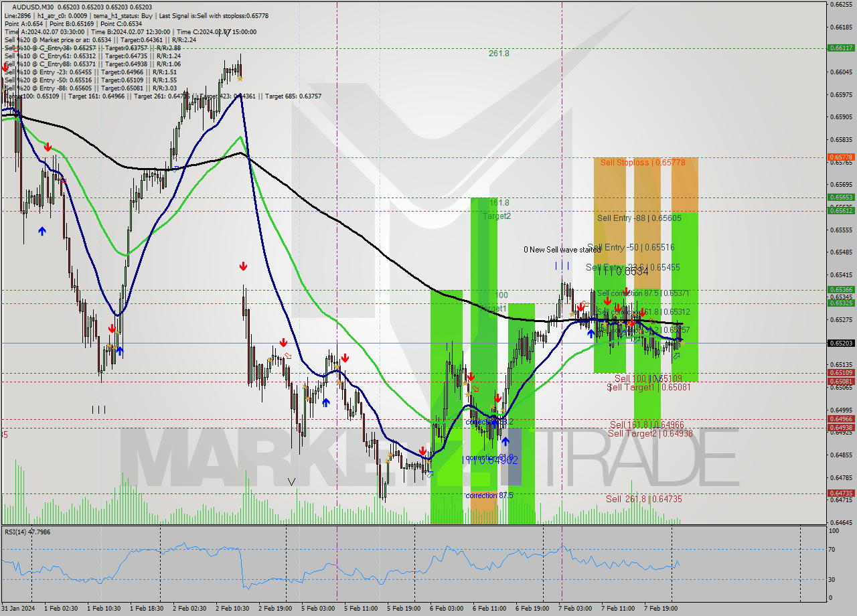Screen dimensions: 857x616
Task: Click the red 0.64938 price tag
Action: 841,428
